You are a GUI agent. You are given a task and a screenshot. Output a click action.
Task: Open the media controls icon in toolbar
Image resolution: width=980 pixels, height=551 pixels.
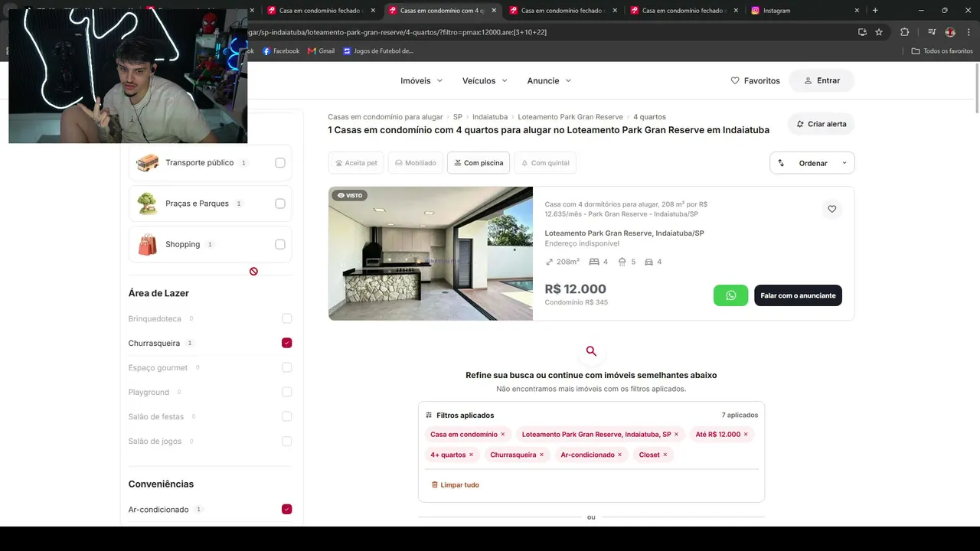coord(931,32)
